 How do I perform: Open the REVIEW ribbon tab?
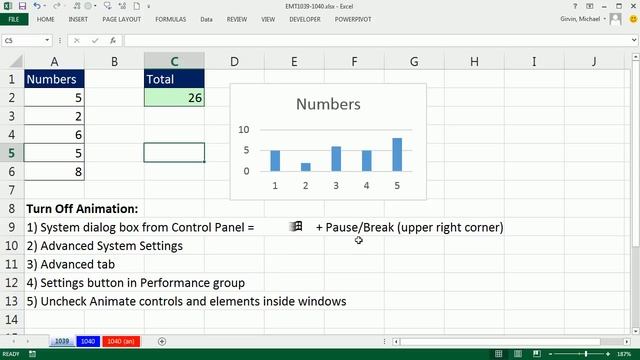click(237, 19)
